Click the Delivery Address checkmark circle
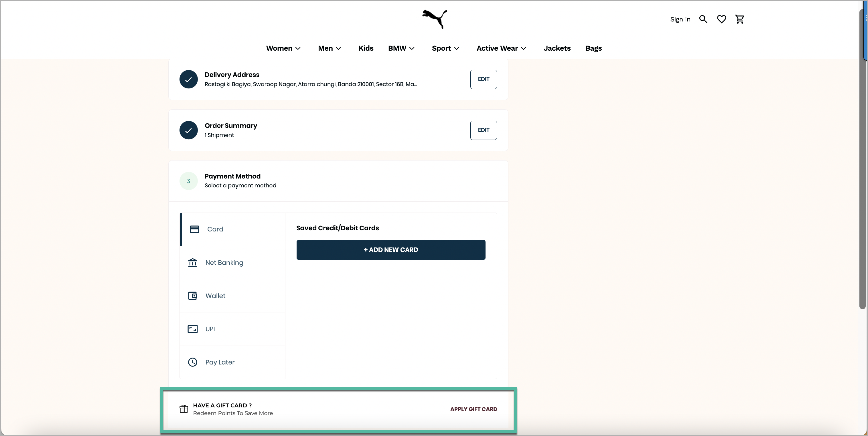This screenshot has height=436, width=868. click(188, 80)
